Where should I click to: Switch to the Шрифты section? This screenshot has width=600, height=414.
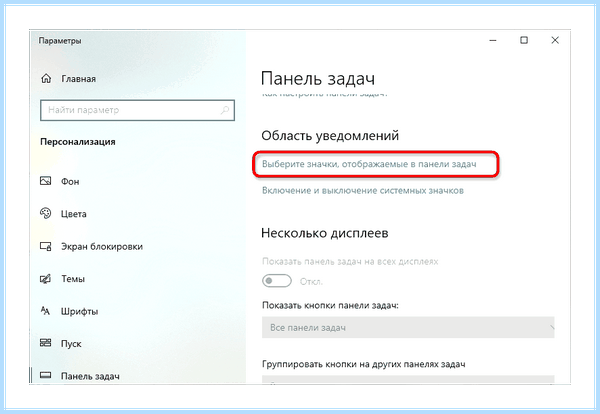(x=80, y=311)
